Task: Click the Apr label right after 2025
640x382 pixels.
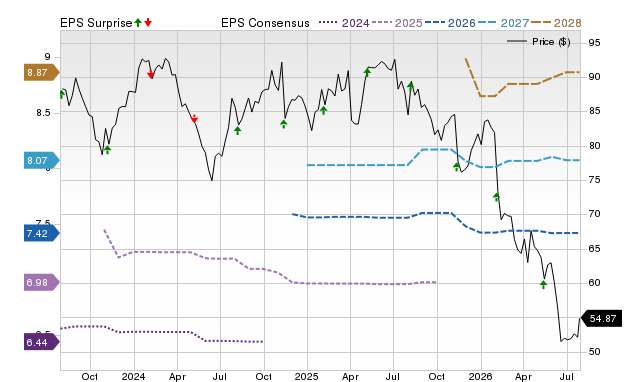Action: (x=350, y=376)
